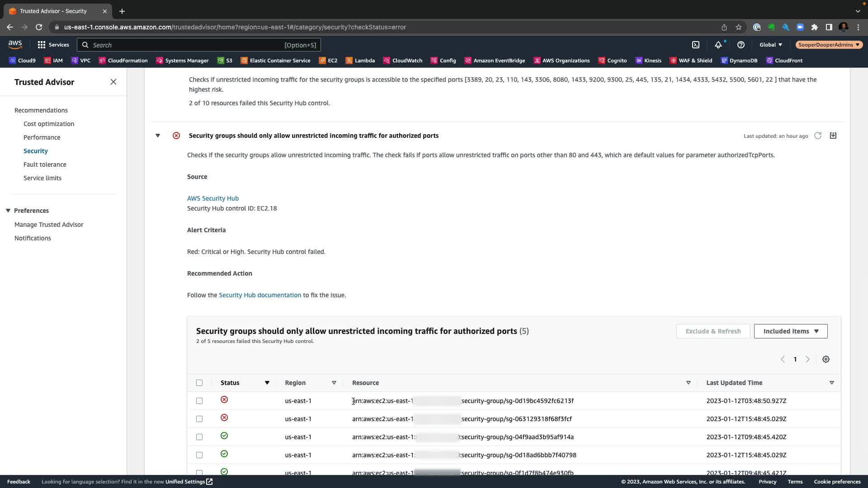Open table preferences gear icon
The image size is (868, 488).
tap(826, 359)
